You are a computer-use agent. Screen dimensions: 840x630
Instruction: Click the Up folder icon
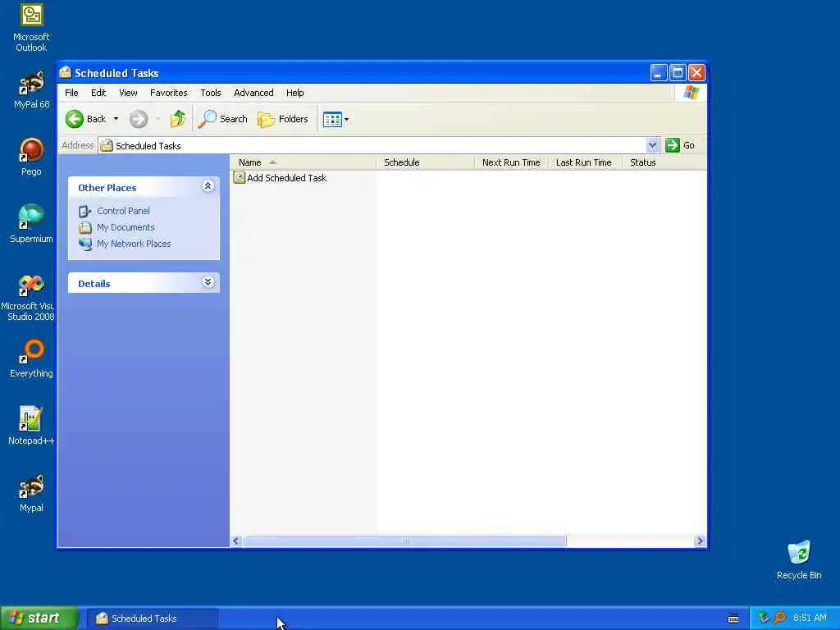178,119
